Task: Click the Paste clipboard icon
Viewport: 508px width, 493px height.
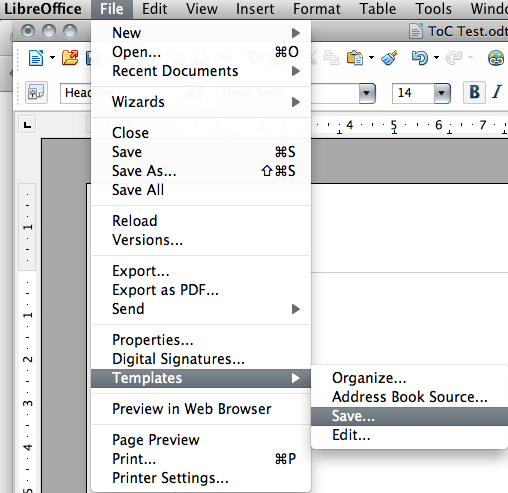Action: pyautogui.click(x=355, y=58)
